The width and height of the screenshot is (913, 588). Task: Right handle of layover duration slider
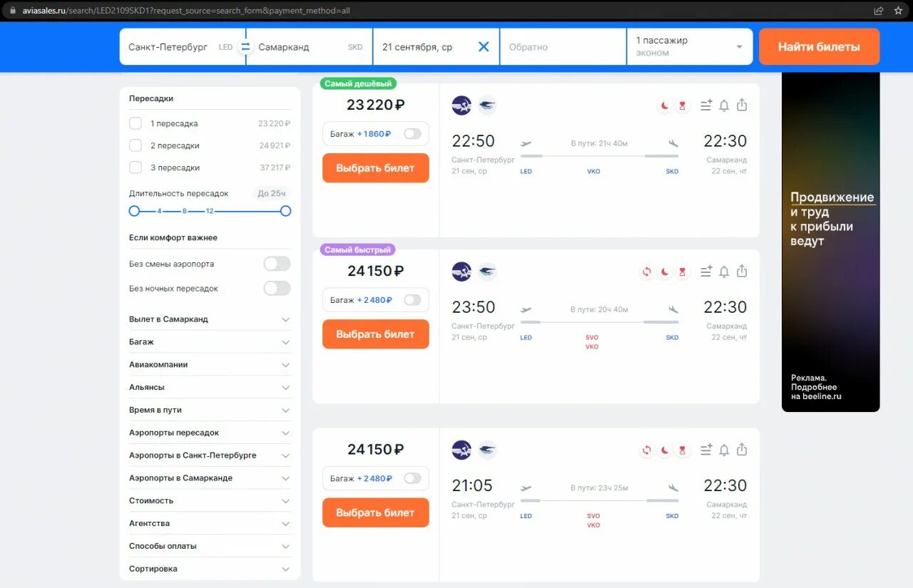point(286,211)
